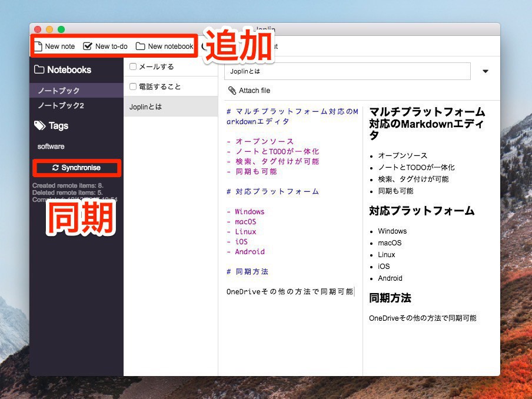
Task: Click the メールする to-do title
Action: [x=156, y=66]
